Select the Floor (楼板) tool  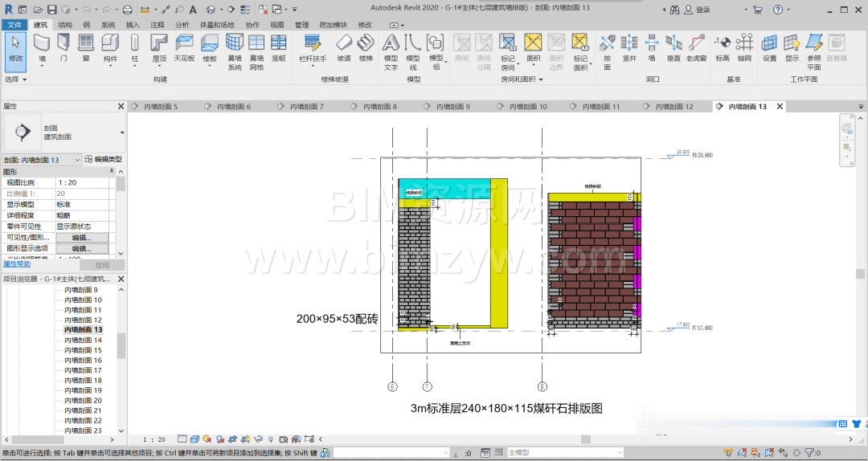tap(210, 49)
